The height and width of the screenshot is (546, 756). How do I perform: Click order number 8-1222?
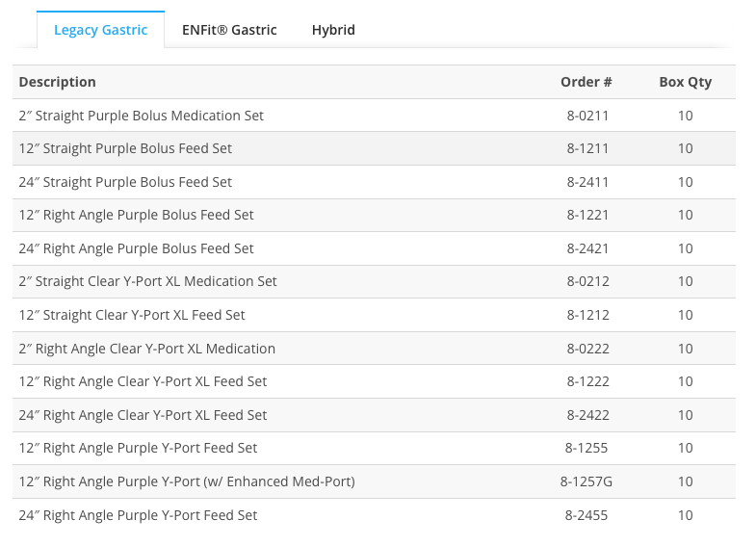click(x=587, y=381)
